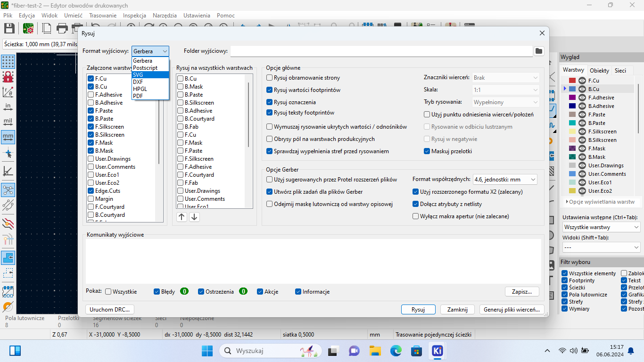Open Znaczniki wierceń dropdown
This screenshot has height=362, width=644.
pos(505,78)
